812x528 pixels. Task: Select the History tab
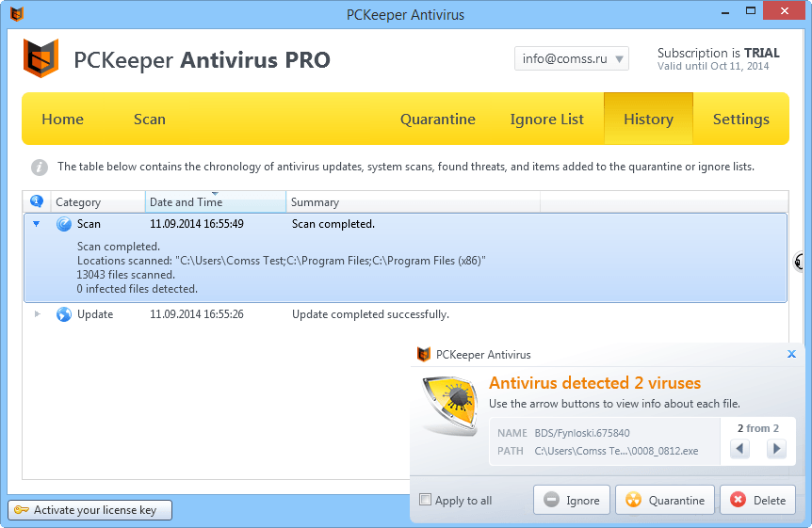click(648, 119)
